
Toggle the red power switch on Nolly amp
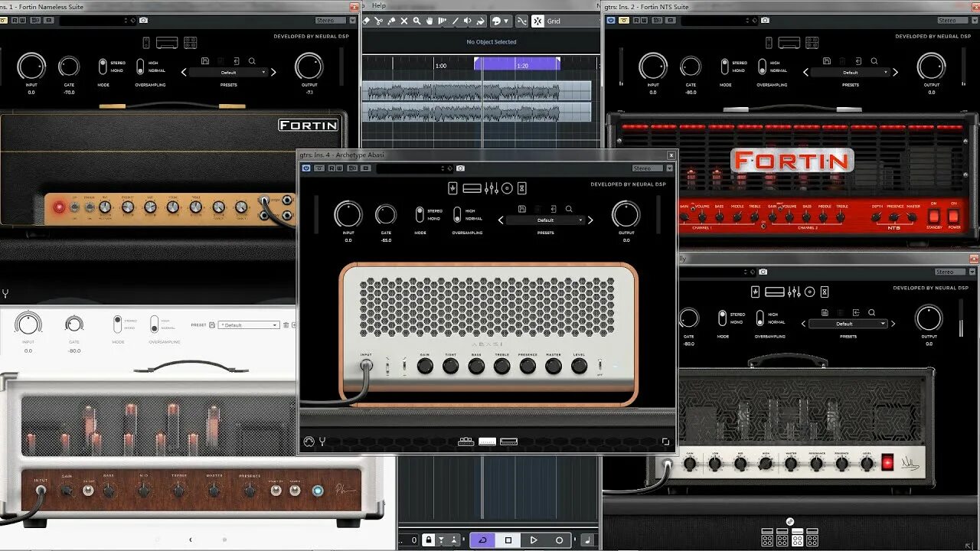click(887, 462)
